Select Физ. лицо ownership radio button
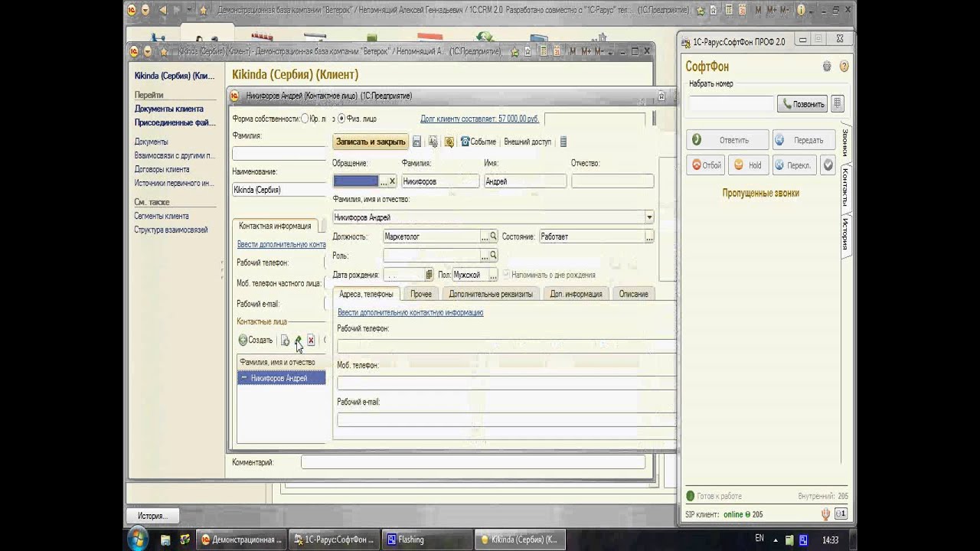980x551 pixels. [341, 119]
